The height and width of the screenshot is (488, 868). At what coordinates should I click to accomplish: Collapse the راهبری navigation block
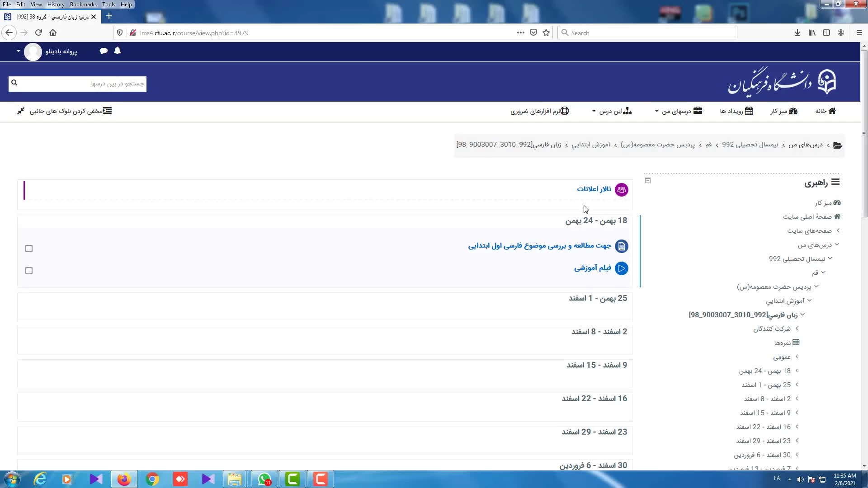[648, 180]
